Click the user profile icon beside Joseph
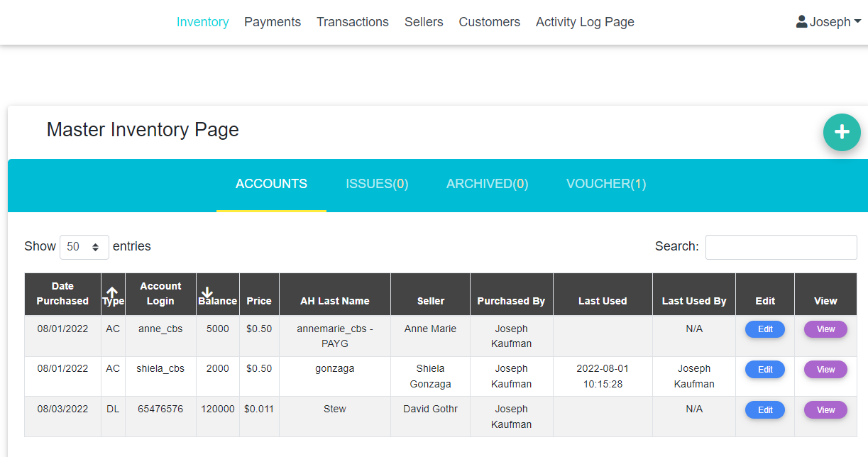Image resolution: width=868 pixels, height=457 pixels. pos(802,22)
